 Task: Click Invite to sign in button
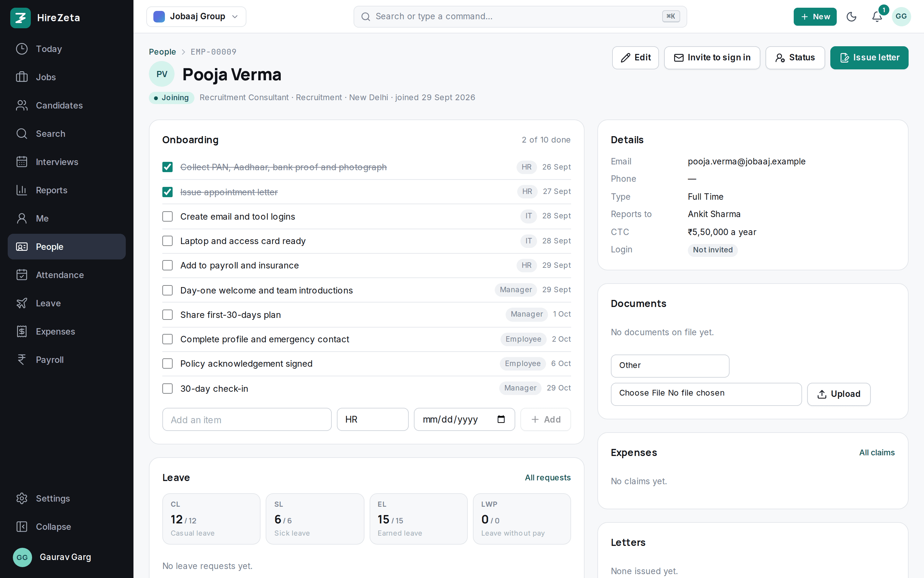coord(712,58)
